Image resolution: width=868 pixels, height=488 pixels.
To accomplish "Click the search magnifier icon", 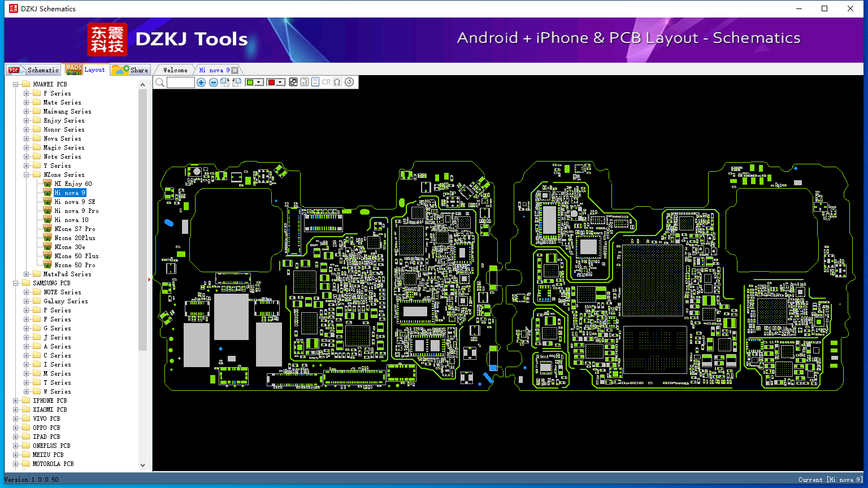I will coord(160,82).
